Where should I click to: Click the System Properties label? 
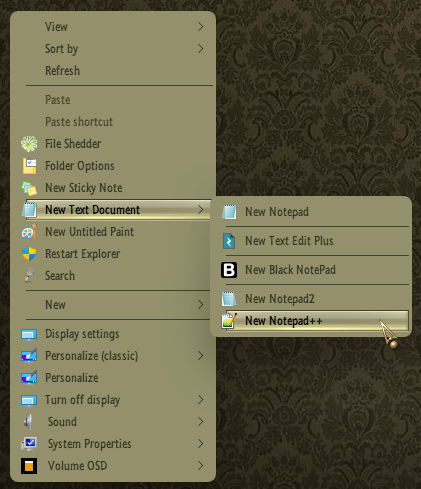90,444
